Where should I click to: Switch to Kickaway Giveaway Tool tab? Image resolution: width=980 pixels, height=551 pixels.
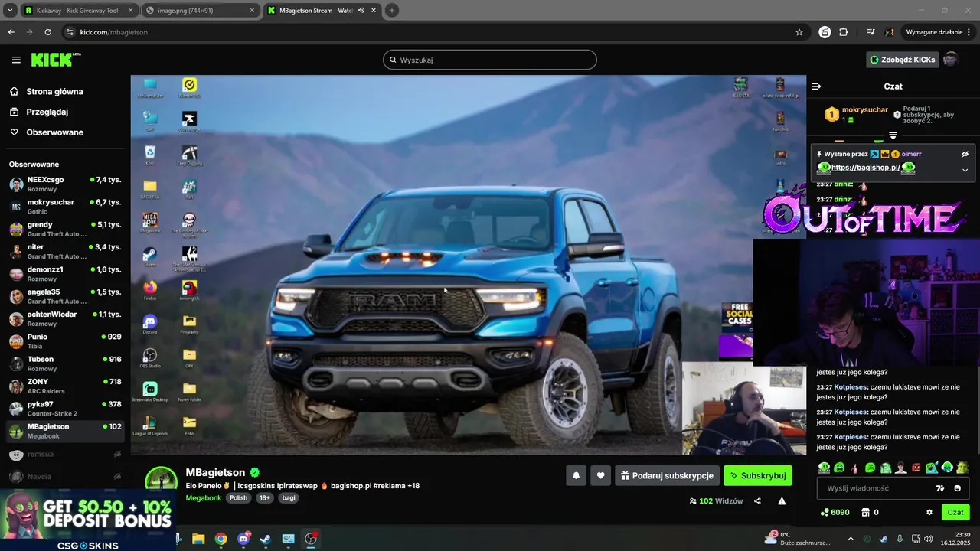coord(79,11)
